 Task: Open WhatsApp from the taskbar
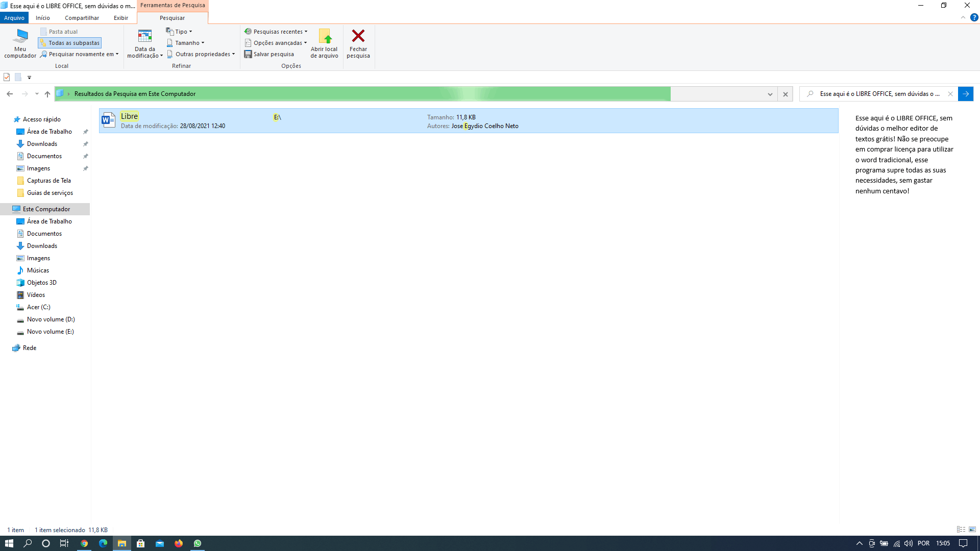coord(198,543)
